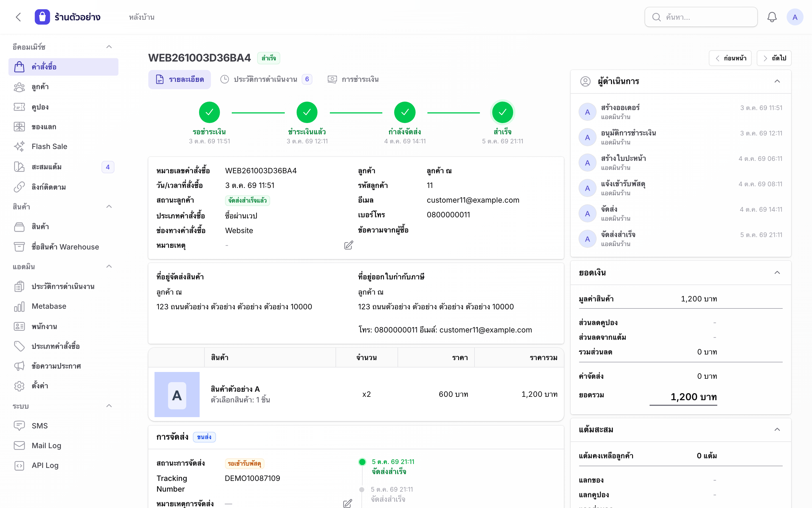This screenshot has width=812, height=508.
Task: Go to ถัดไป next order
Action: click(774, 58)
